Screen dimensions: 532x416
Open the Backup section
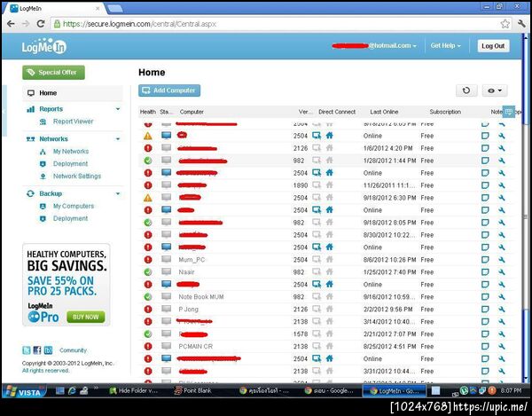[51, 193]
